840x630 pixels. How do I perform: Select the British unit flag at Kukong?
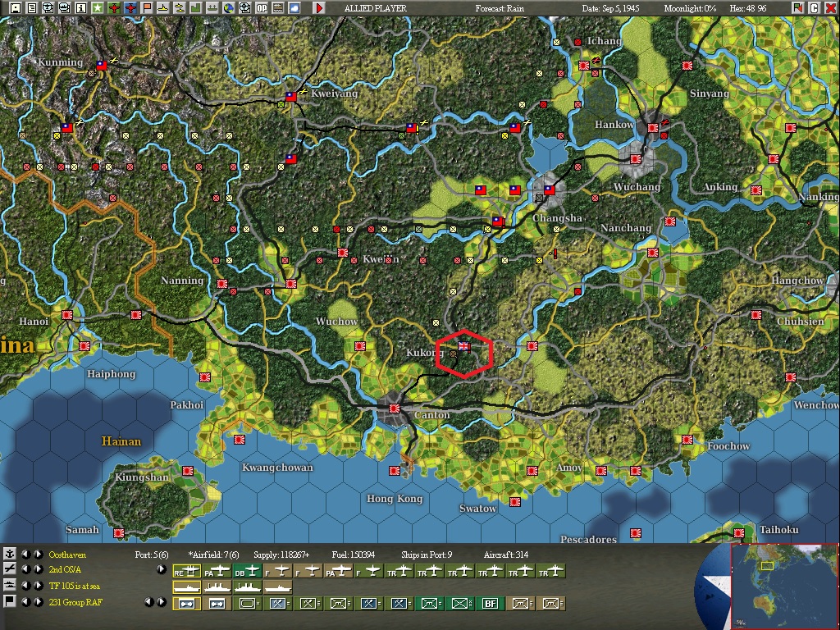464,347
